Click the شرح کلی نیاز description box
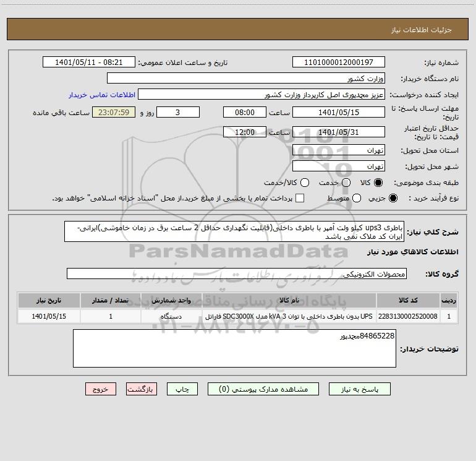 click(234, 231)
